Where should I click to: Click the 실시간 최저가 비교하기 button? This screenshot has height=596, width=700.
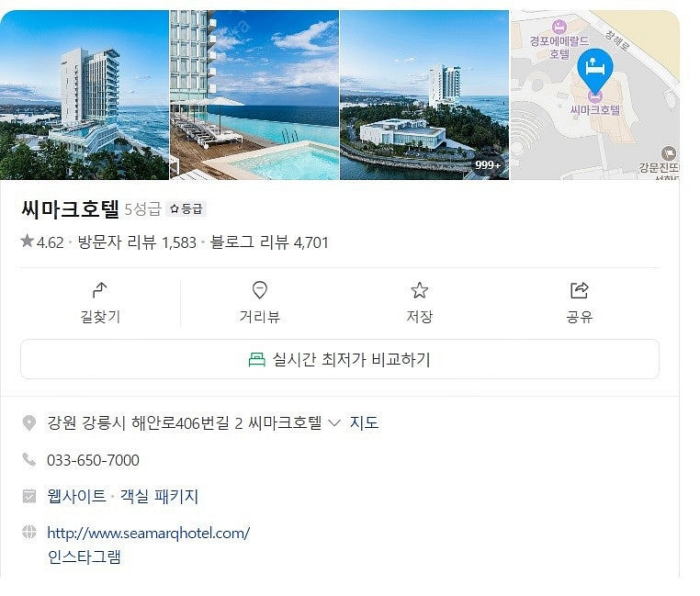[x=340, y=359]
